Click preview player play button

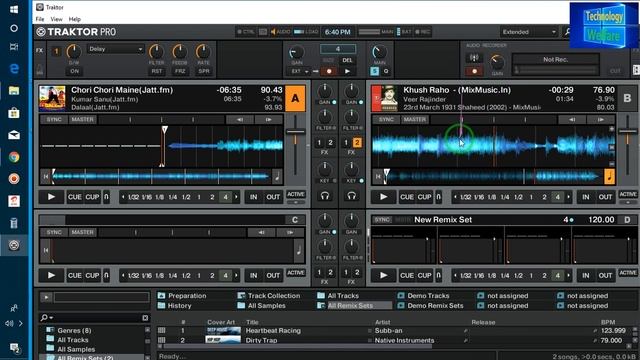(46, 297)
